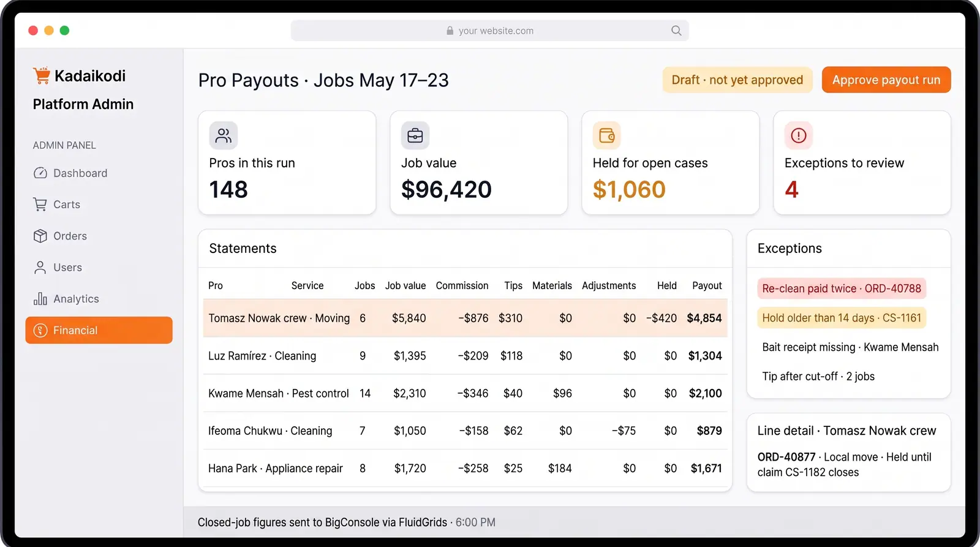
Task: Click the −$75 adjustment value
Action: pyautogui.click(x=624, y=431)
